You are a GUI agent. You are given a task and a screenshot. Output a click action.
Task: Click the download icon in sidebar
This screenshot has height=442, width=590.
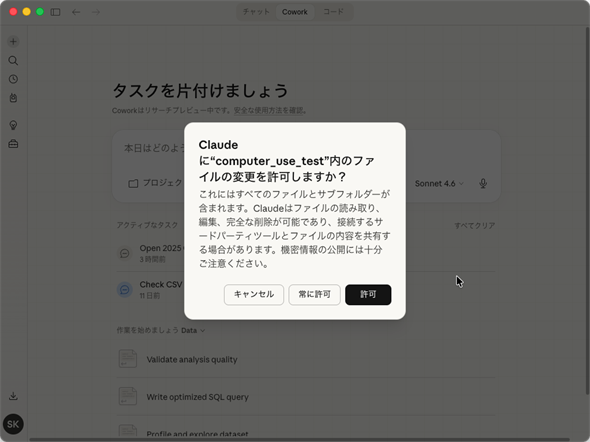point(13,396)
